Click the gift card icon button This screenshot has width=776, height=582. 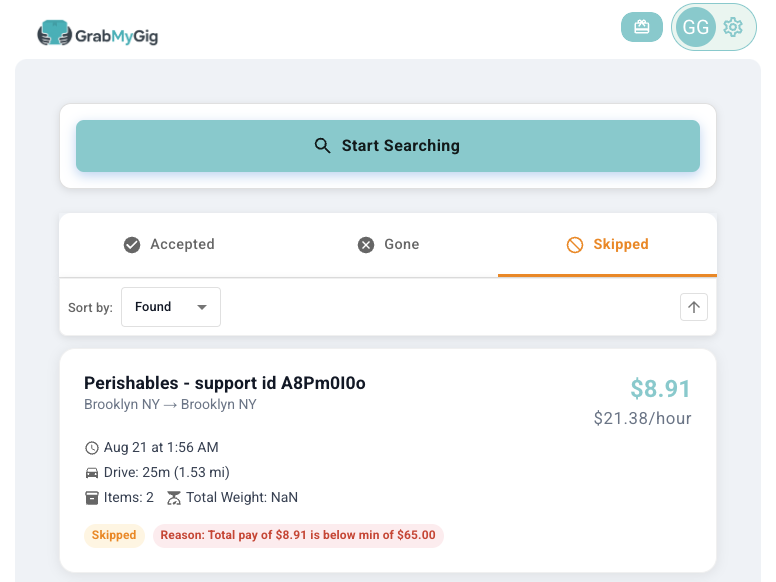click(x=642, y=27)
